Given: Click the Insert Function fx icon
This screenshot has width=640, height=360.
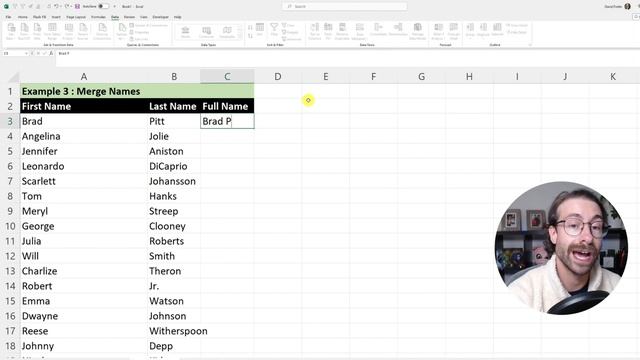Looking at the screenshot, I should 51,53.
